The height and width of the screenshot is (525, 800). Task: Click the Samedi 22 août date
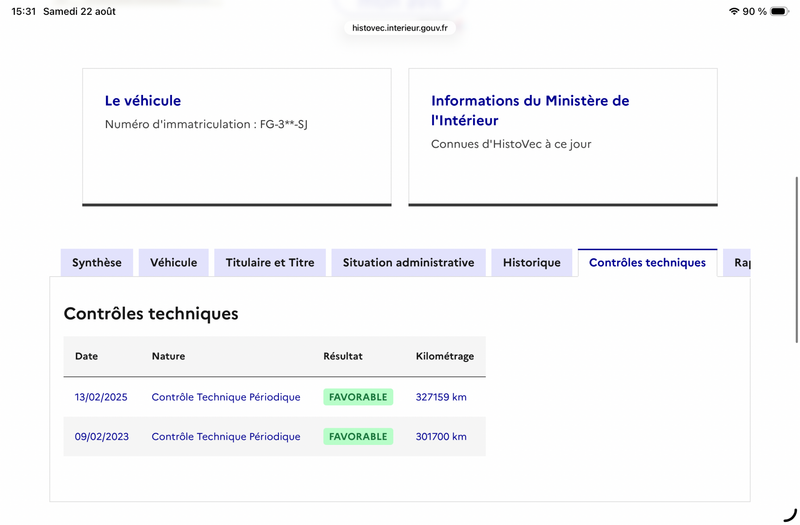coord(79,11)
